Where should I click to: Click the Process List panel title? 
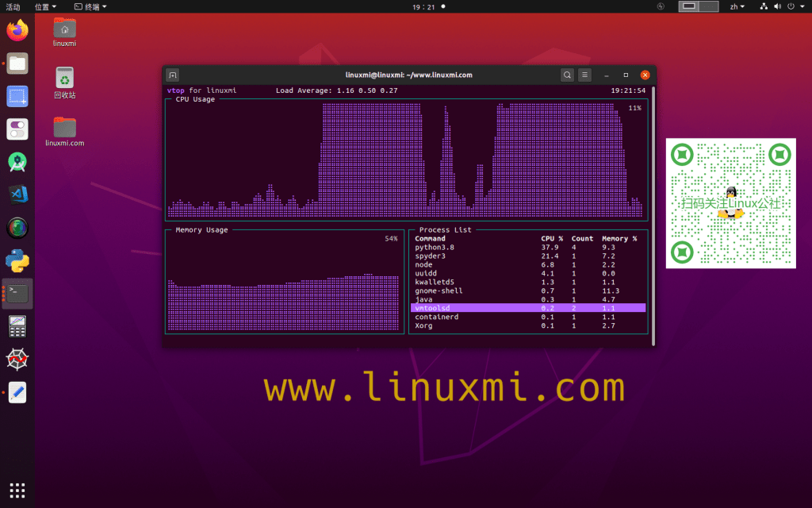coord(446,229)
